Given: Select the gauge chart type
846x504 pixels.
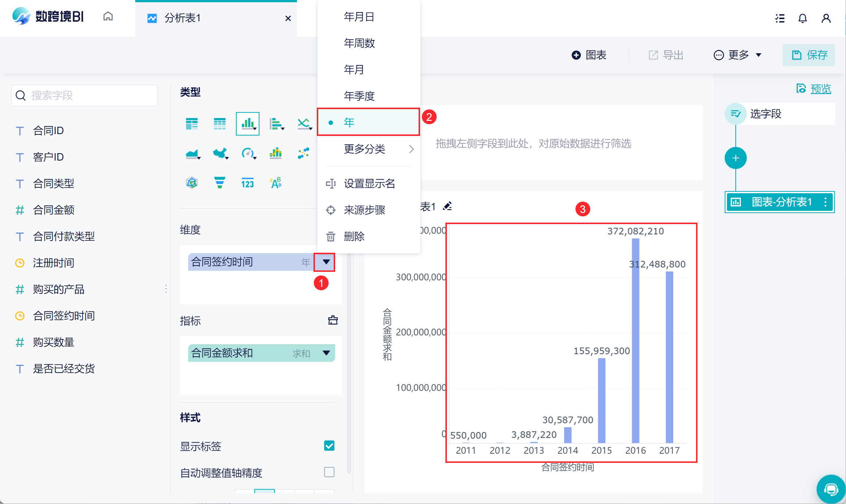Looking at the screenshot, I should [x=248, y=153].
